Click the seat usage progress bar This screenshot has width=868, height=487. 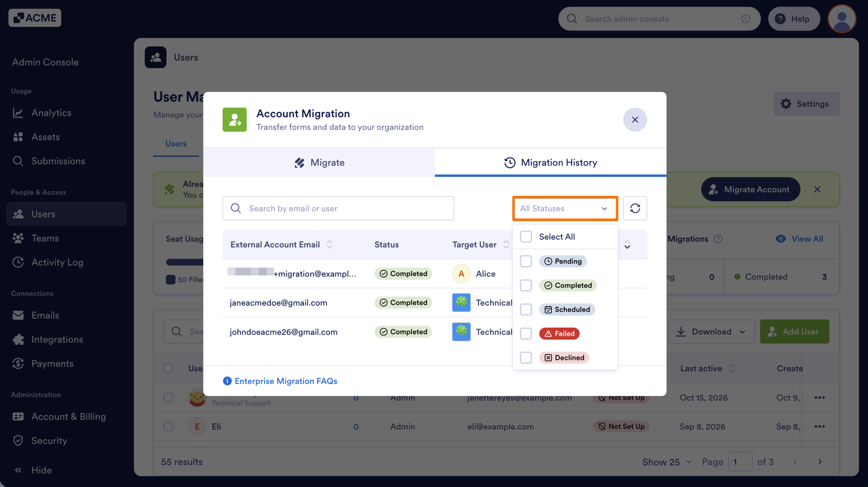(184, 262)
